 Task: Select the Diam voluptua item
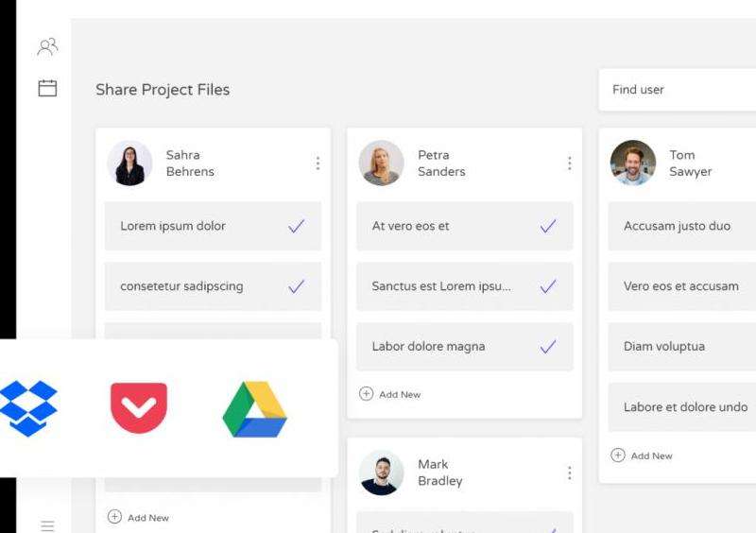pyautogui.click(x=681, y=347)
